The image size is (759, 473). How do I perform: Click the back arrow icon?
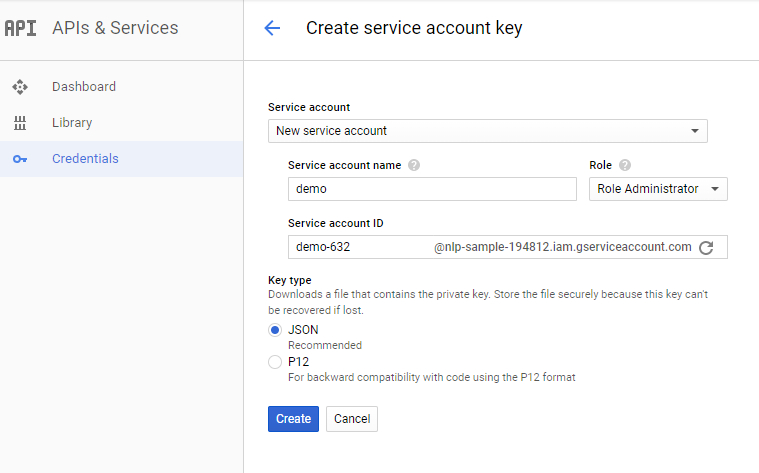[272, 28]
